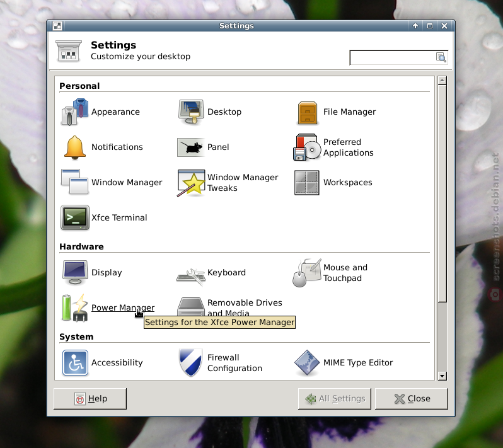Click the 'Xfce Terminal' label text
Image resolution: width=503 pixels, height=448 pixels.
pyautogui.click(x=119, y=218)
